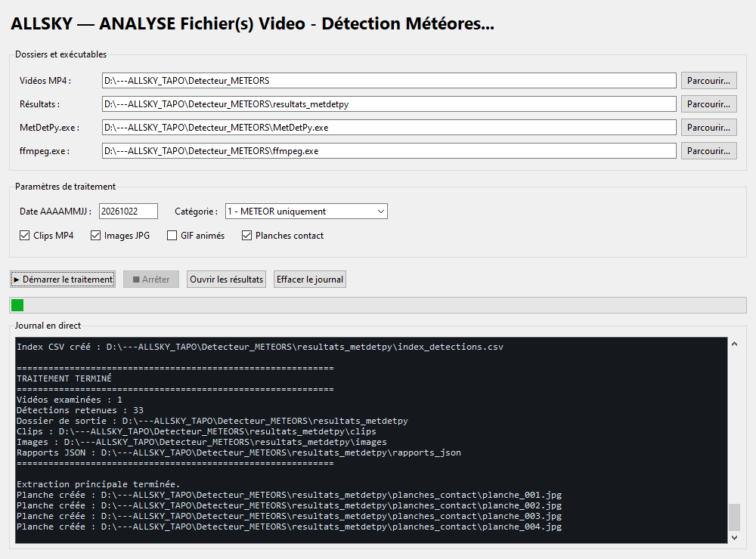The image size is (756, 559).
Task: Click the 'Clips :' path log line
Action: click(197, 432)
